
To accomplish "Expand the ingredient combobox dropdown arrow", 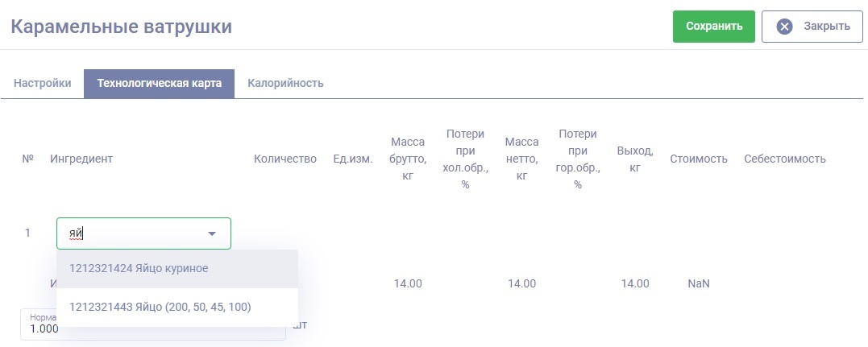I will pos(212,233).
